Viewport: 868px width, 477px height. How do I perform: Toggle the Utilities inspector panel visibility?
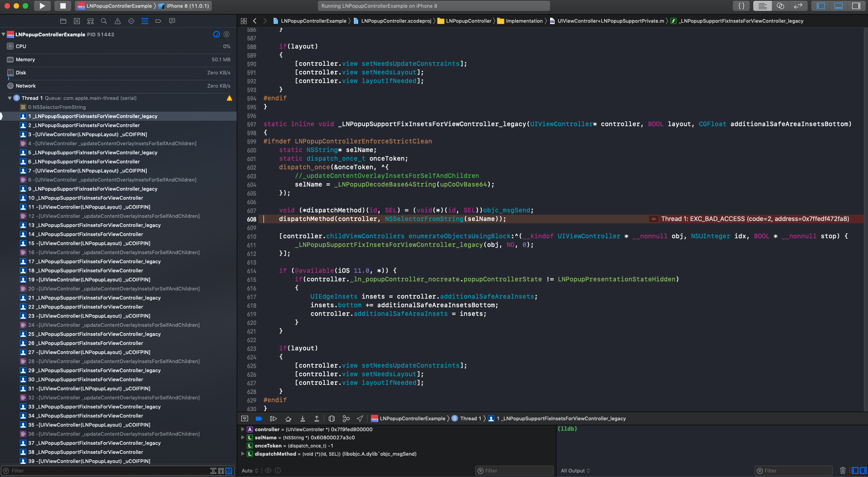[x=856, y=6]
